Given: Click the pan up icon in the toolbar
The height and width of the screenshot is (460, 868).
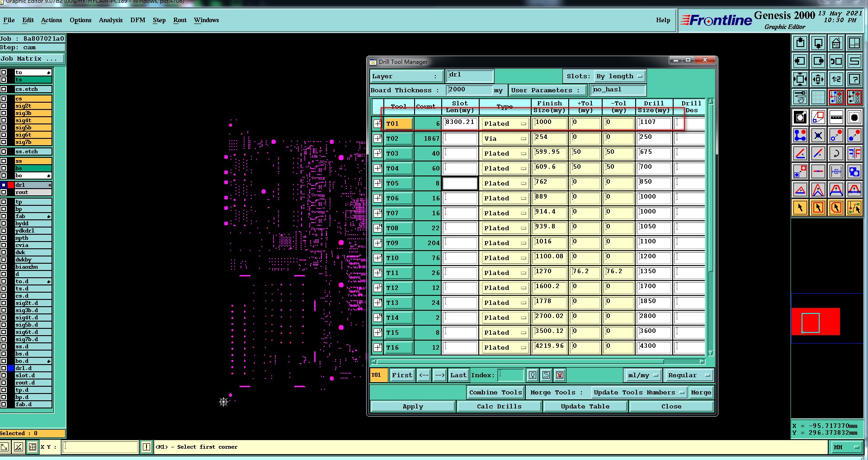Looking at the screenshot, I should pyautogui.click(x=800, y=43).
